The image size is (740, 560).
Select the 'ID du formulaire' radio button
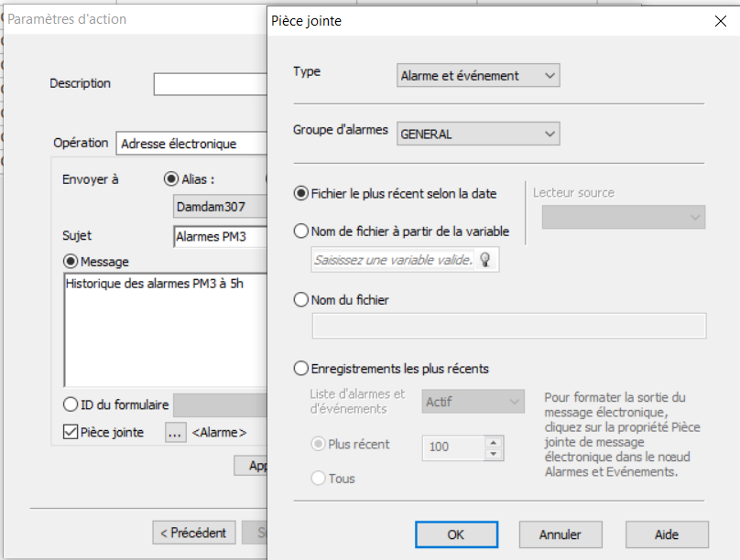click(x=71, y=404)
